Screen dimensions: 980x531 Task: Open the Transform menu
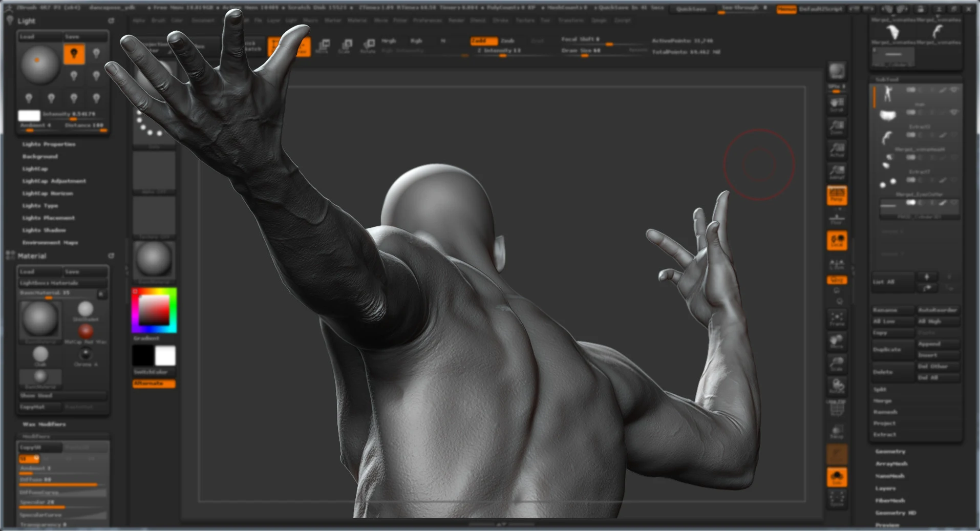pos(571,20)
